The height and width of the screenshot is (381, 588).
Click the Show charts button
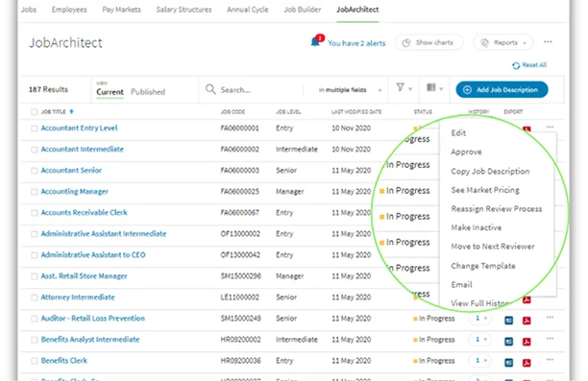coord(429,42)
